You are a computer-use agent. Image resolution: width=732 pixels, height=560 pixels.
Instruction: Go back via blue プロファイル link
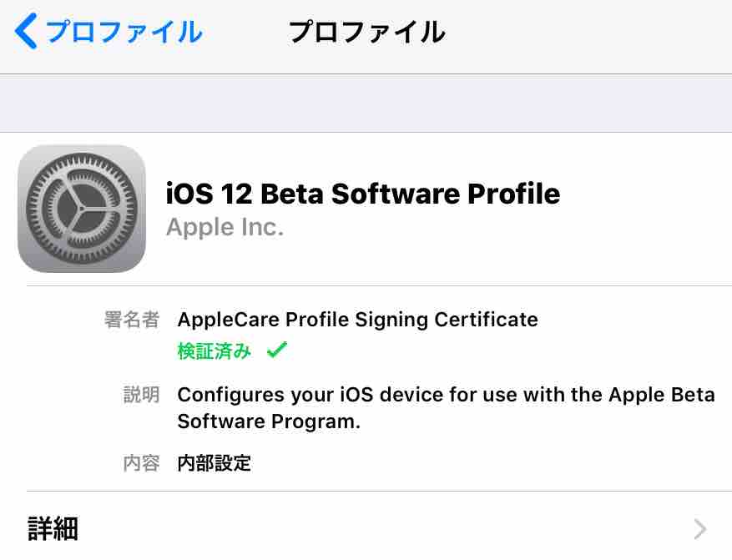click(124, 33)
